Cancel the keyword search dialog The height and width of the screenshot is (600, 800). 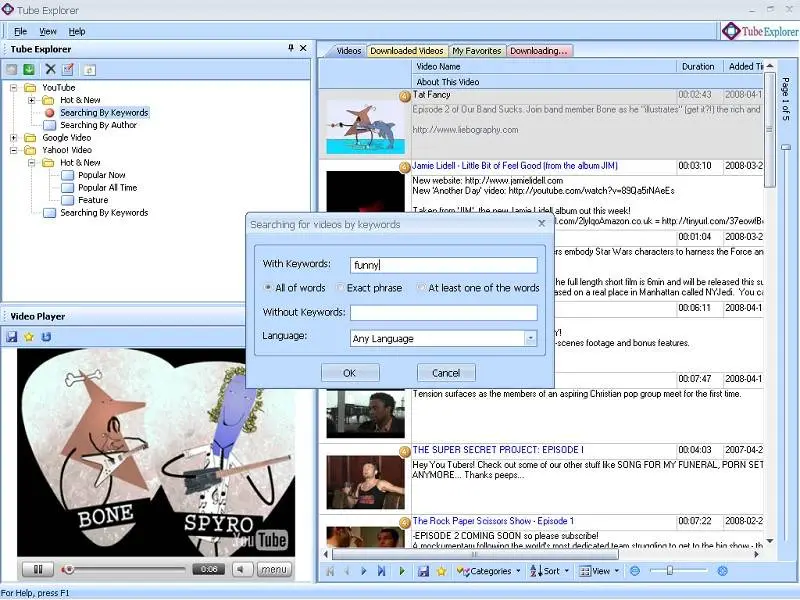pos(446,373)
